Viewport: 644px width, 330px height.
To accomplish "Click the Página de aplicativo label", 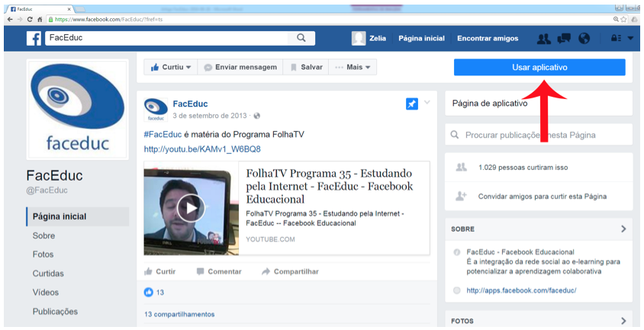I will click(x=490, y=104).
